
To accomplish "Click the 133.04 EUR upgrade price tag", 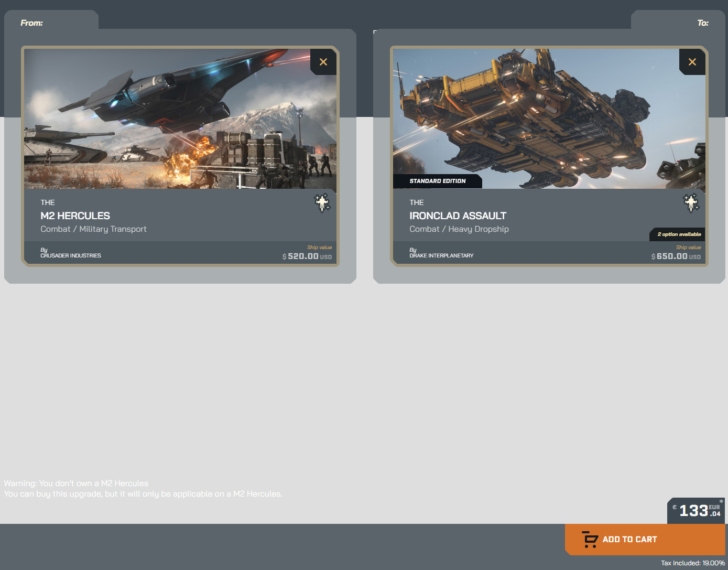I will tap(696, 511).
